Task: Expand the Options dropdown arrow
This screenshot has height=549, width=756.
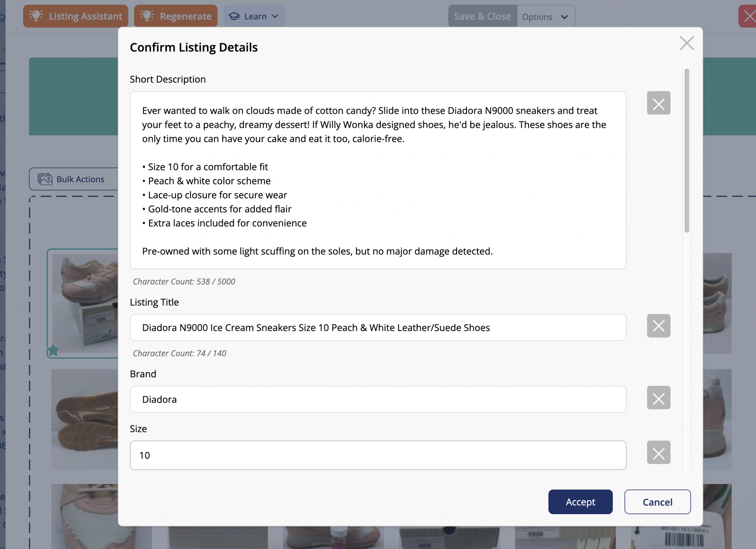Action: coord(564,17)
